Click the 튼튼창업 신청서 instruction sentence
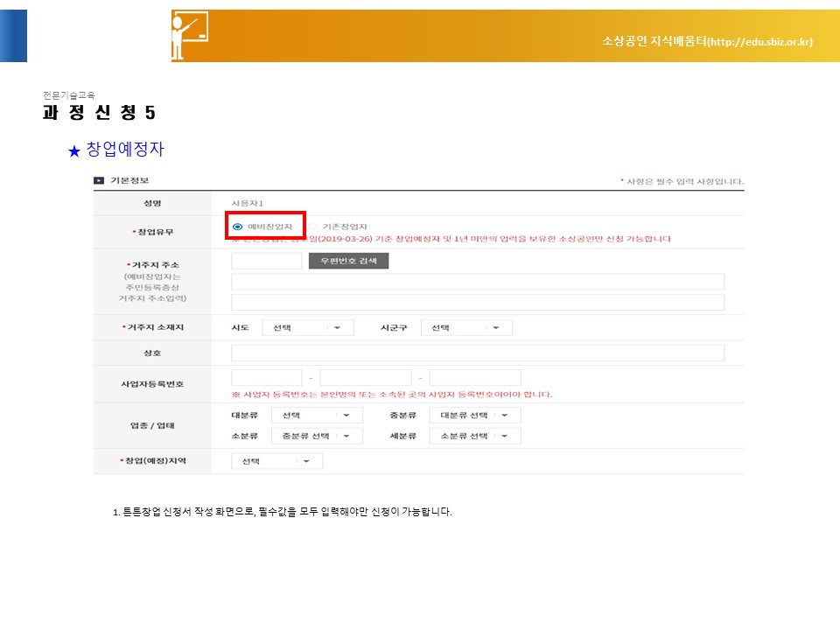This screenshot has width=840, height=630. coord(283,512)
